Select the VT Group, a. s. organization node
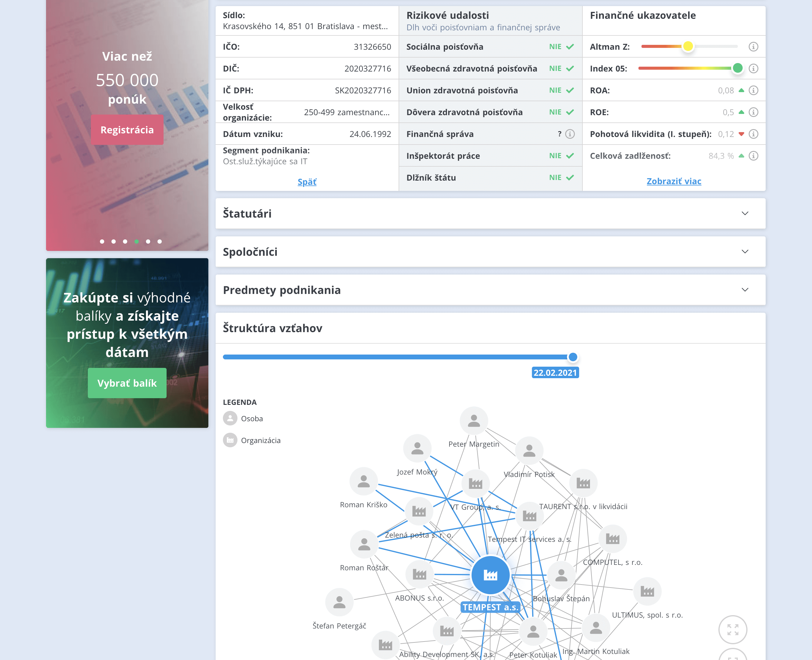The image size is (812, 660). coord(475,484)
